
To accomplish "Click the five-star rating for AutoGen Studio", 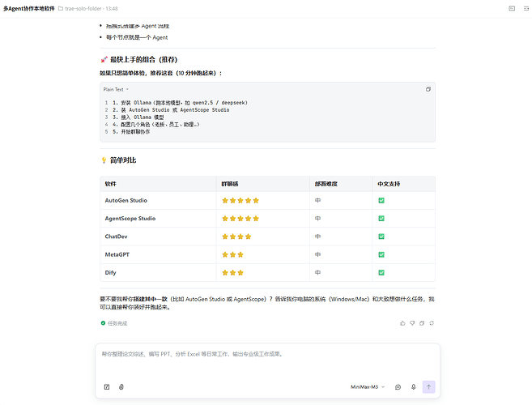I will point(240,200).
